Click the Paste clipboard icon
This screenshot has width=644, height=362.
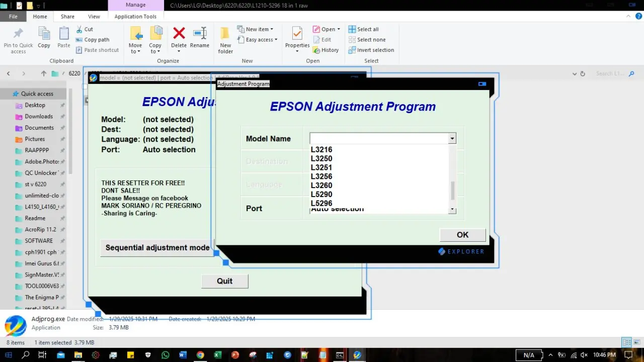pyautogui.click(x=64, y=34)
